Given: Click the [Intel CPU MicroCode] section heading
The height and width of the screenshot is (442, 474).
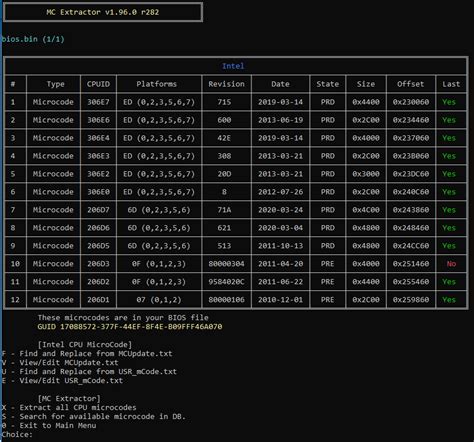Looking at the screenshot, I should (x=85, y=345).
